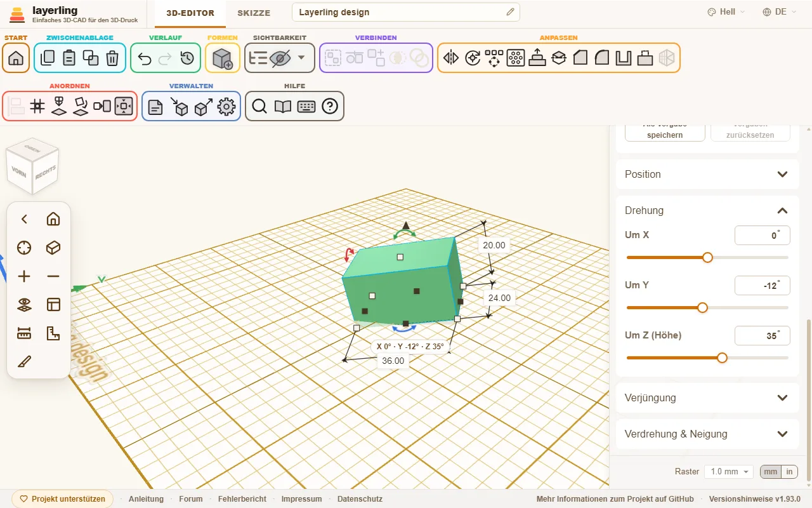This screenshot has height=508, width=812.
Task: Click the Um Z (Höhe) slider handle
Action: [722, 358]
